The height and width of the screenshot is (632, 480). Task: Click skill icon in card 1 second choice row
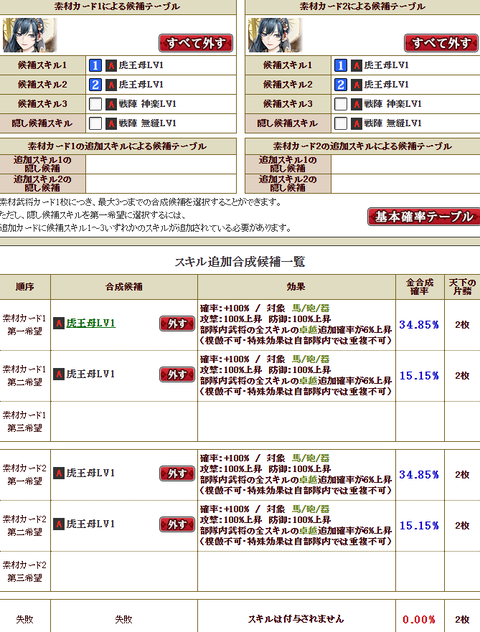click(59, 374)
